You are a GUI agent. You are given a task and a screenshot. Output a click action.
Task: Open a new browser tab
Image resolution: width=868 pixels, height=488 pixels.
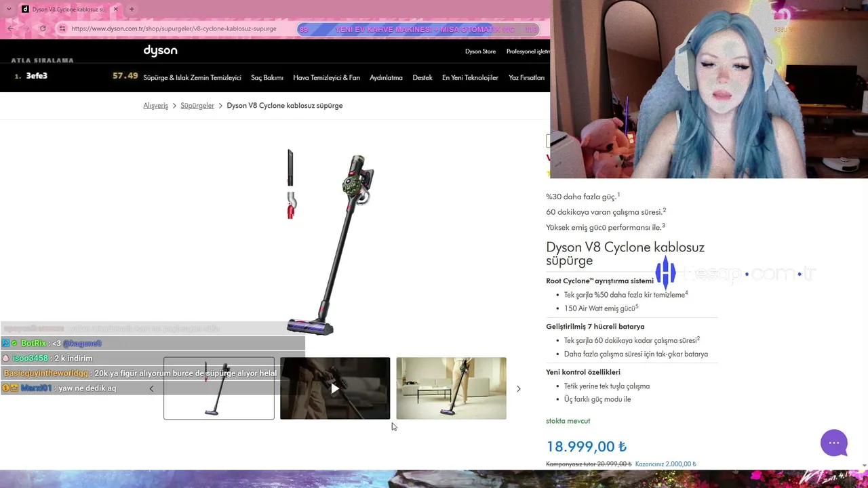click(x=132, y=9)
